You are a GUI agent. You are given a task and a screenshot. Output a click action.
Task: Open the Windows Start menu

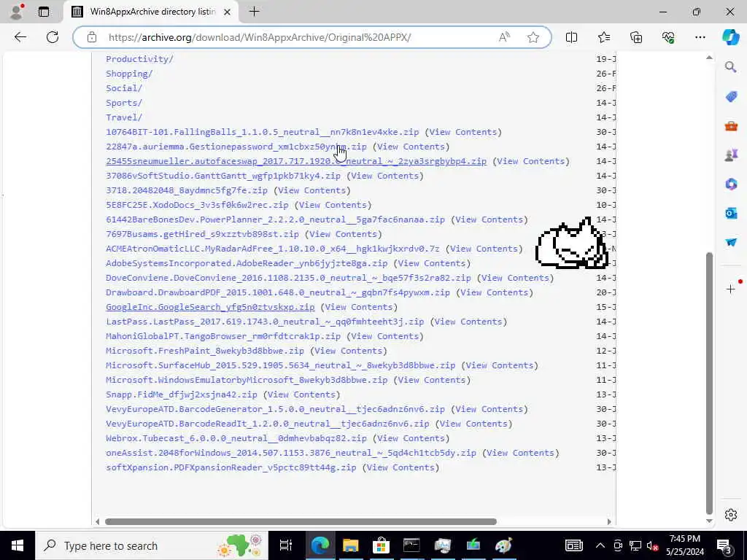(18, 545)
